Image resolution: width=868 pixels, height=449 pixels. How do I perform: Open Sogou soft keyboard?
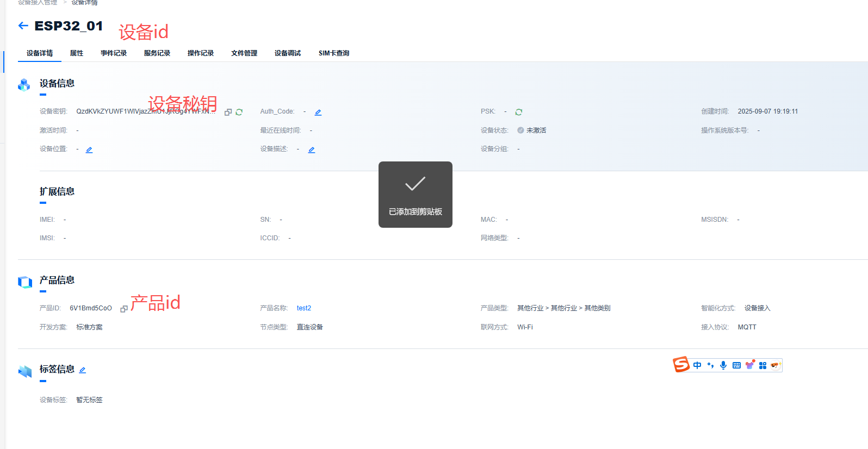click(736, 365)
